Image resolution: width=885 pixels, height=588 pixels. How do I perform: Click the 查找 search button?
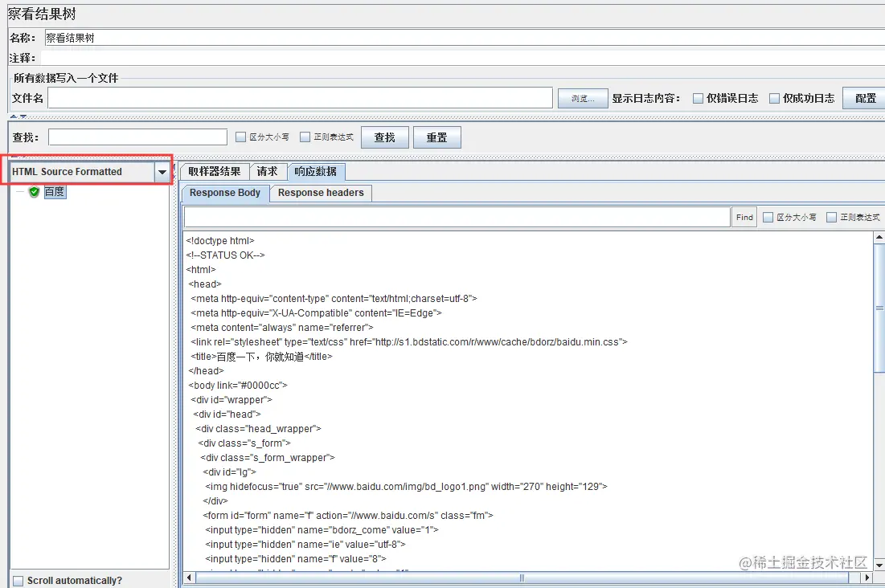pyautogui.click(x=384, y=137)
